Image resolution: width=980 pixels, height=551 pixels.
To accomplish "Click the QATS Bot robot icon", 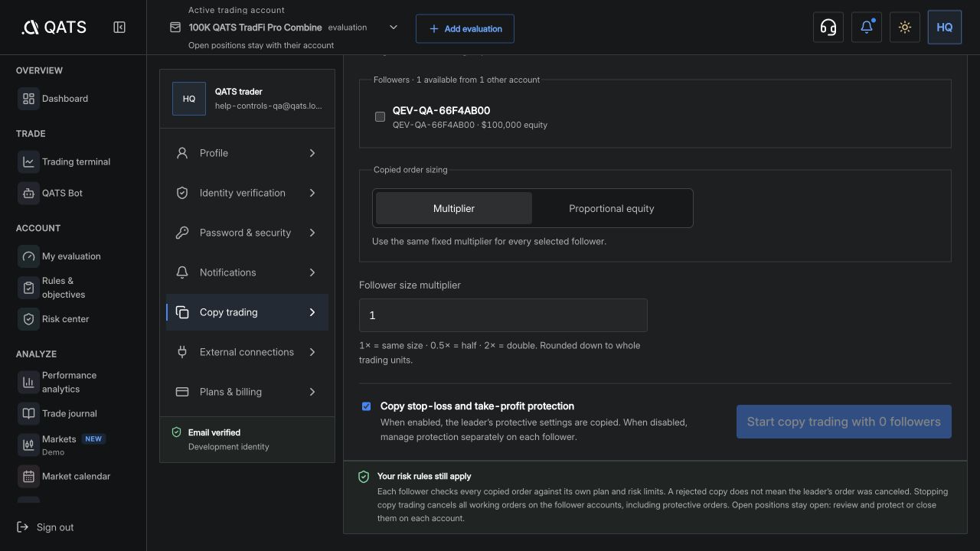I will click(28, 193).
